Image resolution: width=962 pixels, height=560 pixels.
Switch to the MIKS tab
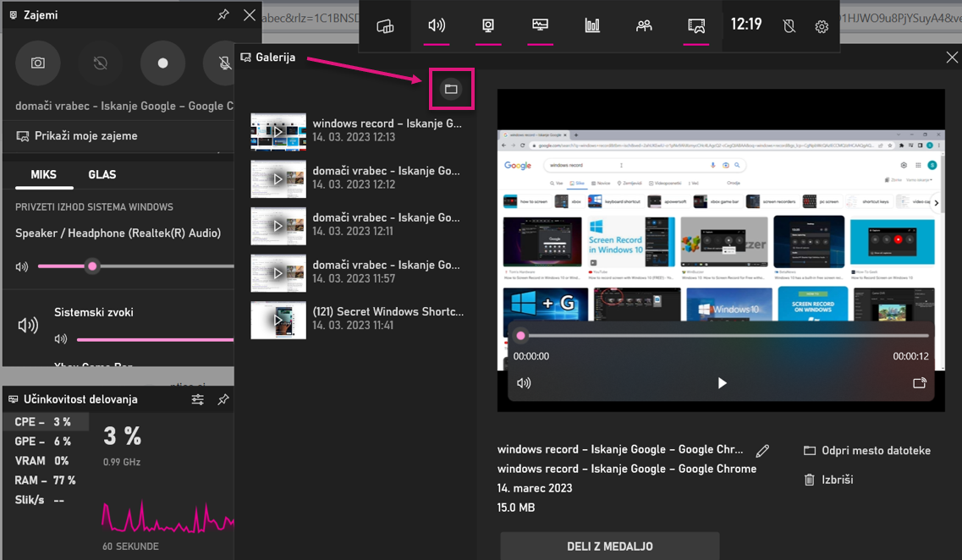tap(43, 175)
